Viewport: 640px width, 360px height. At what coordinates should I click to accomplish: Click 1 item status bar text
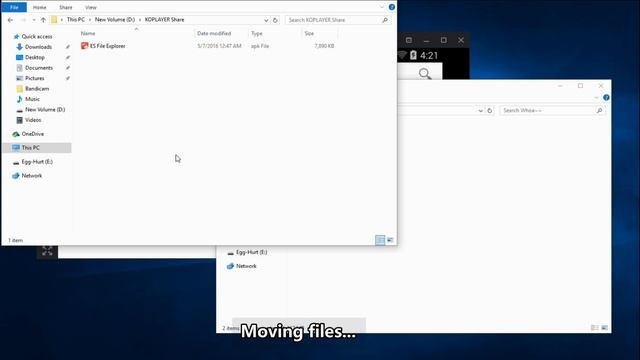click(16, 240)
